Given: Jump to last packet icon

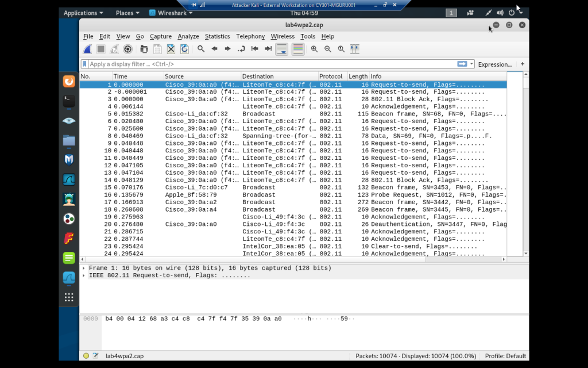Looking at the screenshot, I should tap(268, 49).
